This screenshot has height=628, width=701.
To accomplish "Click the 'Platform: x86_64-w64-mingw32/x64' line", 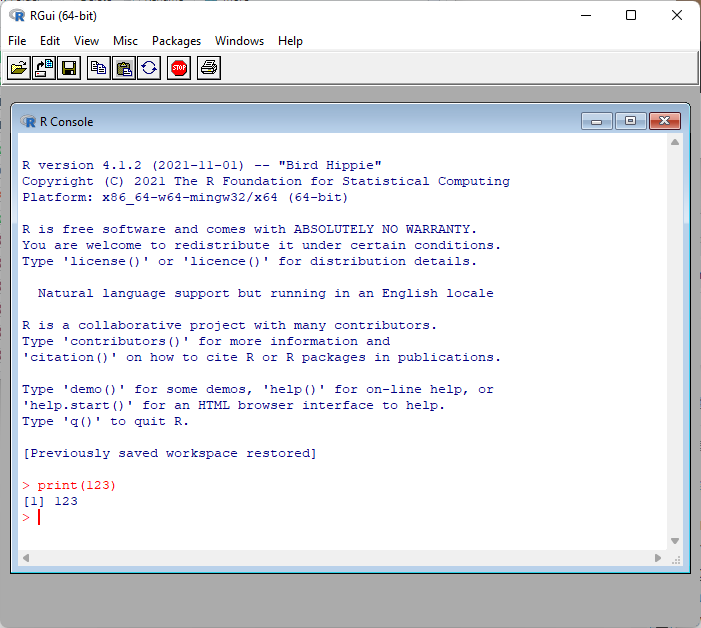I will (185, 197).
